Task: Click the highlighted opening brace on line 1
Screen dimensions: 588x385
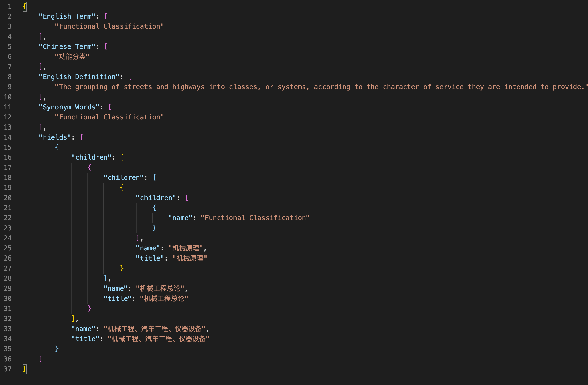Action: pos(24,6)
